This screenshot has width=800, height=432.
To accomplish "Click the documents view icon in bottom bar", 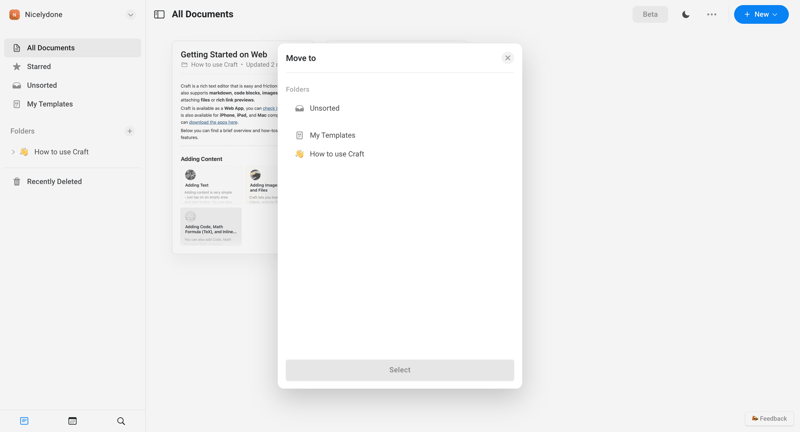I will coord(24,421).
